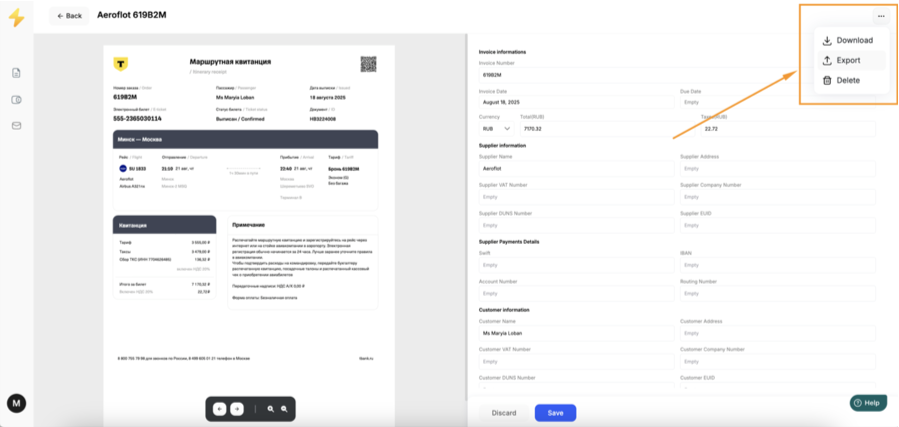This screenshot has height=427, width=899.
Task: Click the empty Due Date field
Action: click(777, 102)
